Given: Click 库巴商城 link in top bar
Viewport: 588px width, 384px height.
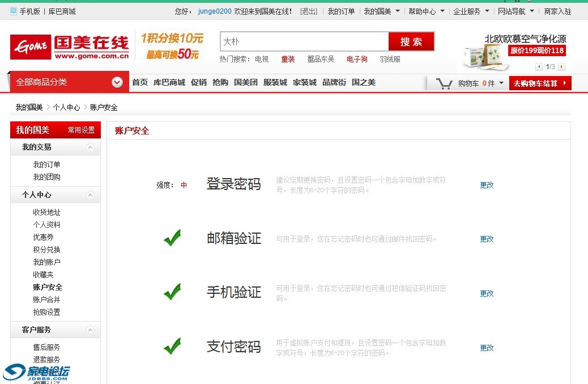Looking at the screenshot, I should (62, 12).
